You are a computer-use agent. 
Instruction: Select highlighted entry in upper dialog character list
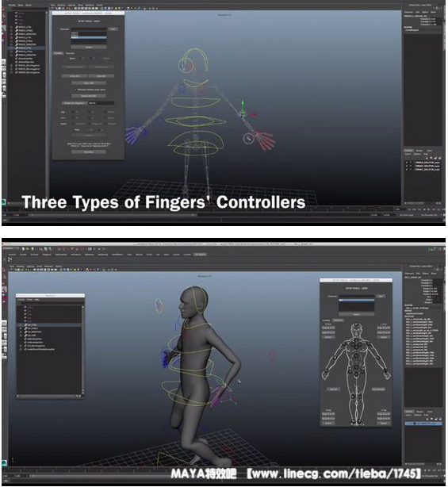tap(89, 37)
